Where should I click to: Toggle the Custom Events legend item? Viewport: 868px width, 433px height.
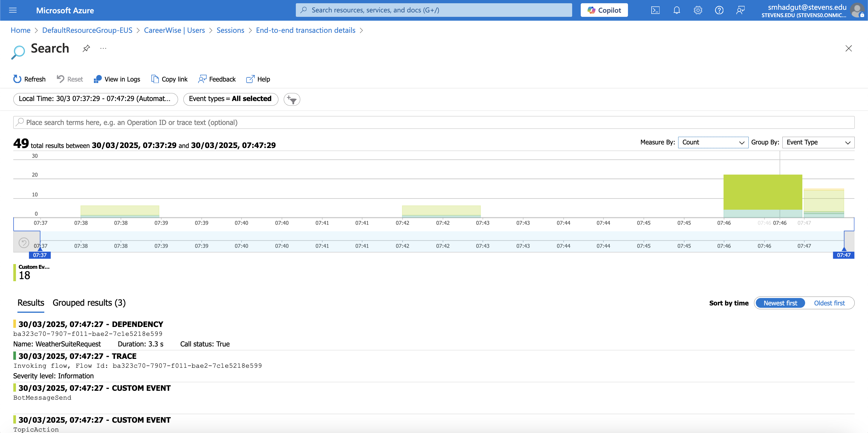point(32,272)
